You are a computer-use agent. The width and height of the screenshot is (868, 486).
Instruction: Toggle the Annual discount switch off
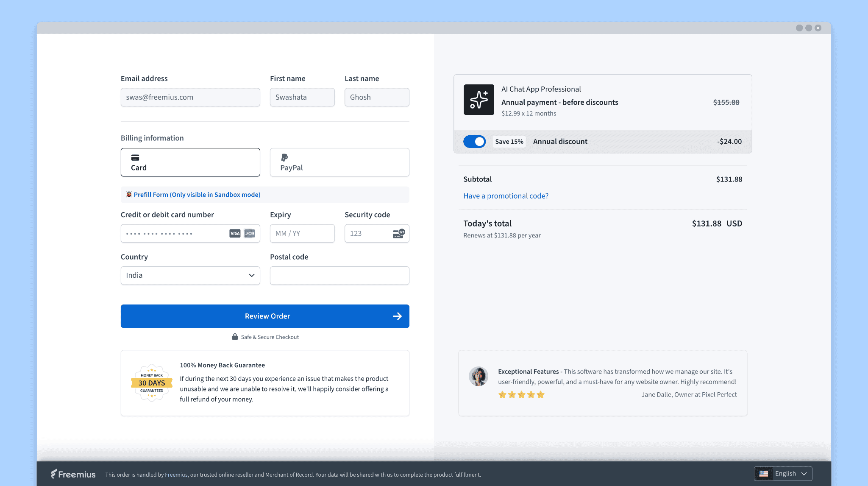tap(474, 142)
